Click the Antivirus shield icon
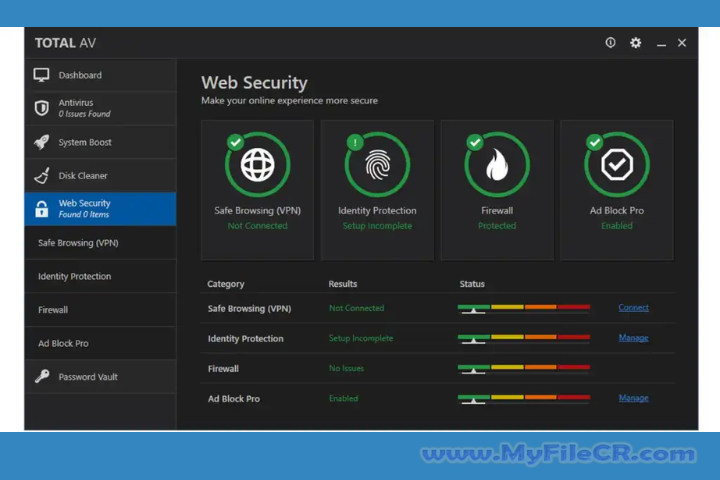Viewport: 720px width, 480px height. (x=41, y=108)
